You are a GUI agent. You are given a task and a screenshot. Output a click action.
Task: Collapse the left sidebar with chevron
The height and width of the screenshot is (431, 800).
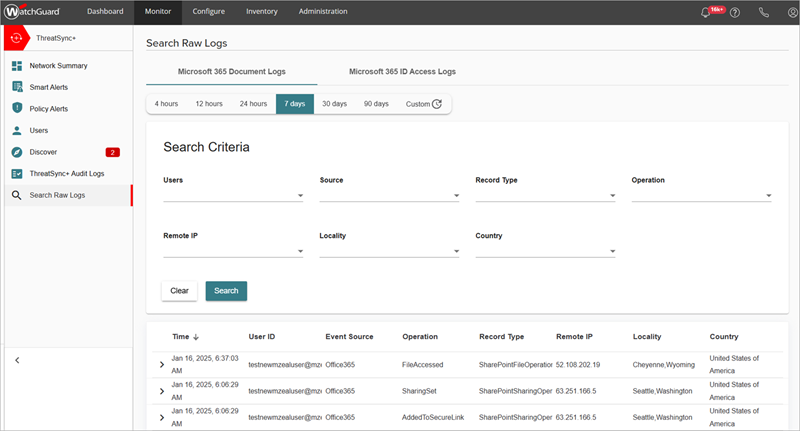[x=17, y=359]
